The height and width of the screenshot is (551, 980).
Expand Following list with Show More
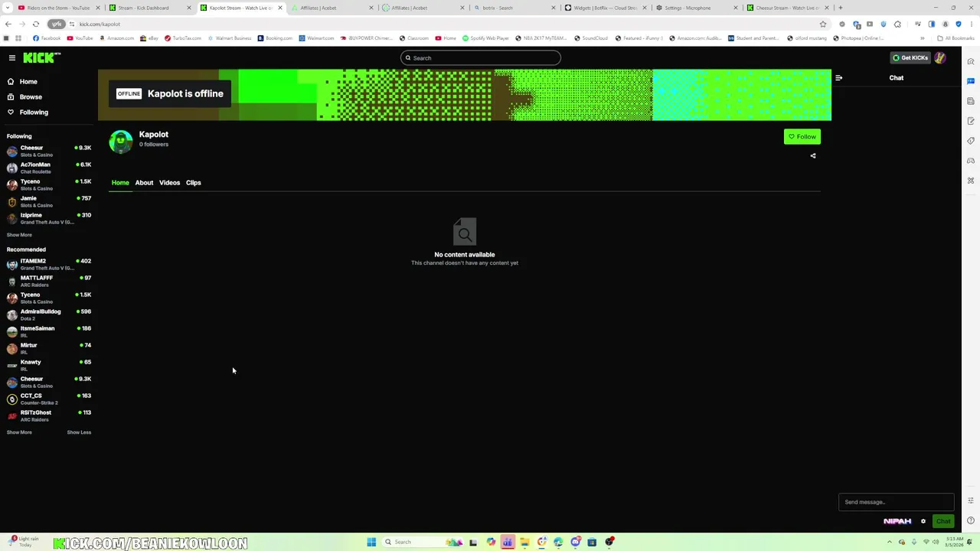tap(19, 235)
